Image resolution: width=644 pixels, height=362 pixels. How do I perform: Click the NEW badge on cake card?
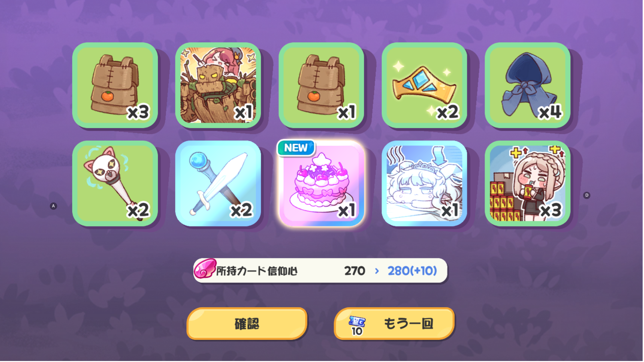tap(296, 148)
